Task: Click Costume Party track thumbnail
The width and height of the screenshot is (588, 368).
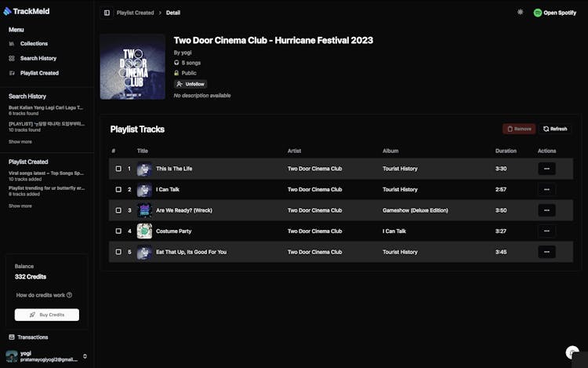Action: [x=144, y=231]
